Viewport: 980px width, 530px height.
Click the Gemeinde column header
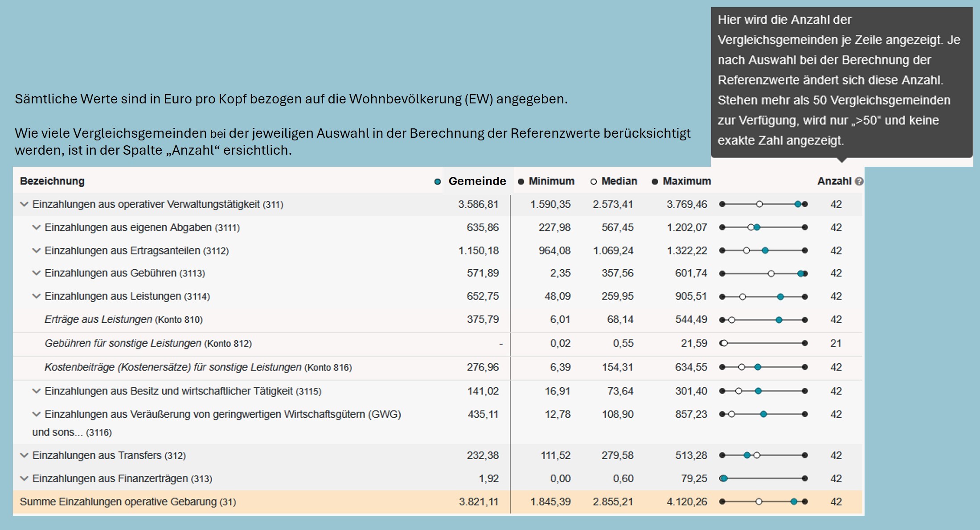[477, 181]
